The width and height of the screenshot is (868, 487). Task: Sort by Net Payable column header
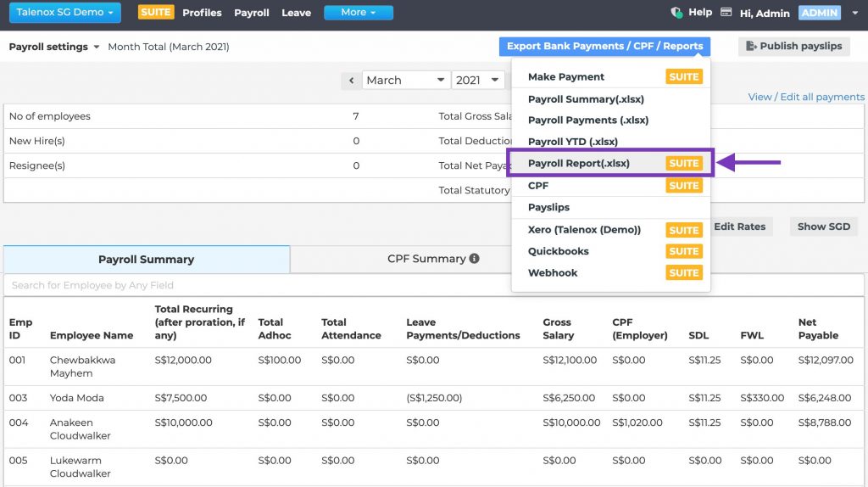coord(818,328)
